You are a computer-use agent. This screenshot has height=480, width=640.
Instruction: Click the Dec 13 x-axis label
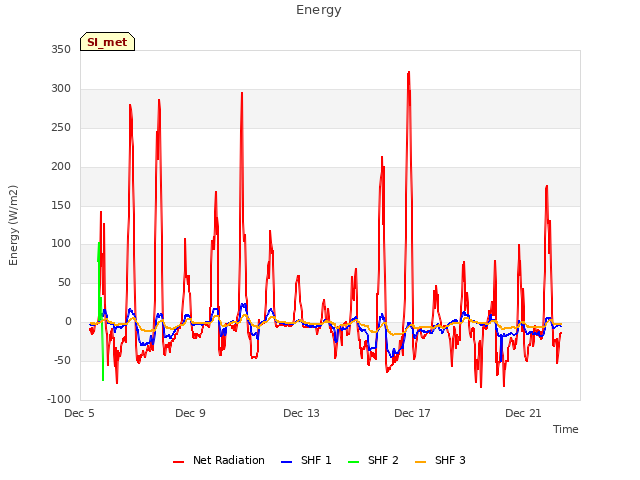point(302,413)
